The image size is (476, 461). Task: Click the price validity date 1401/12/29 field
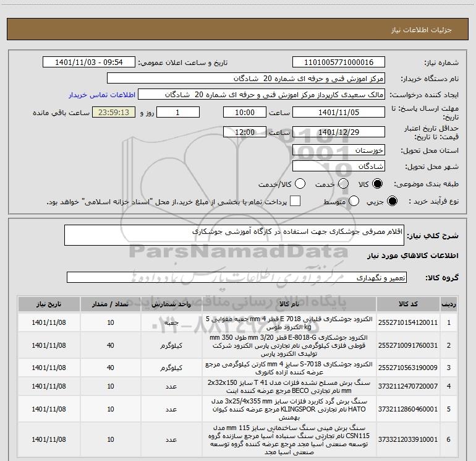point(338,132)
